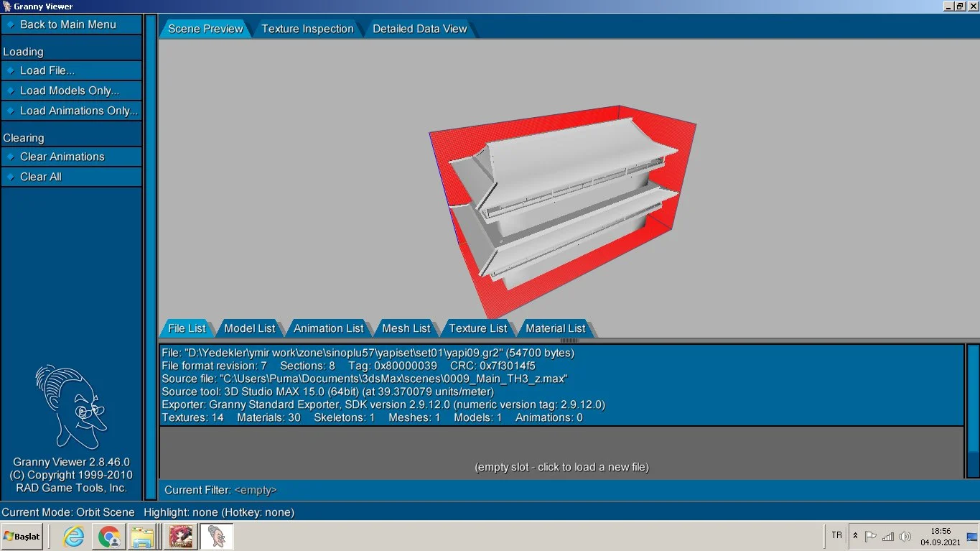980x551 pixels.
Task: Open the Detailed Data View tab
Action: (419, 29)
